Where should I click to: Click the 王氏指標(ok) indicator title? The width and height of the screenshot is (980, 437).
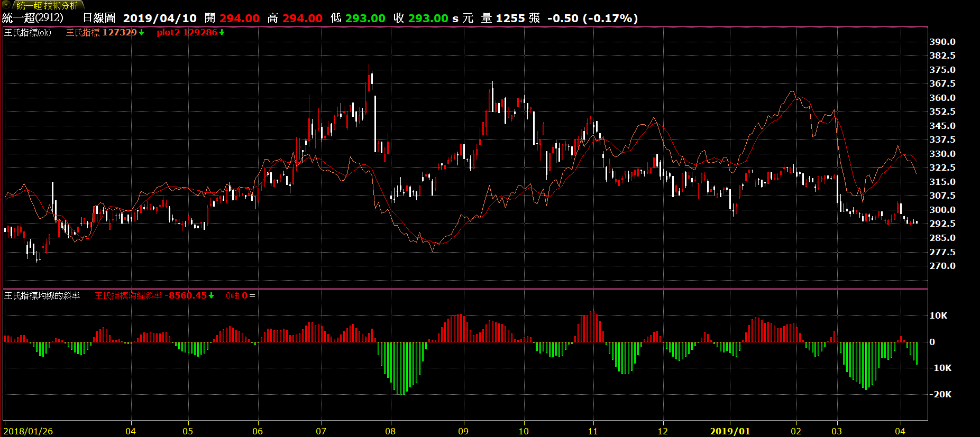[28, 33]
